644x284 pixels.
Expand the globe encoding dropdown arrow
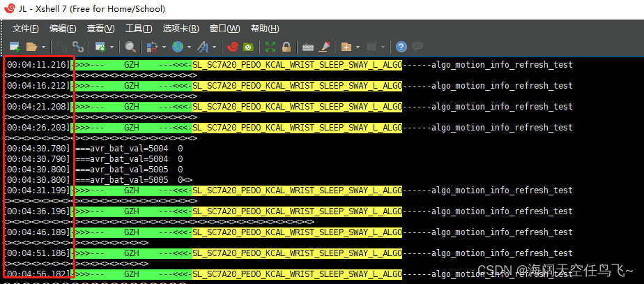[x=190, y=47]
